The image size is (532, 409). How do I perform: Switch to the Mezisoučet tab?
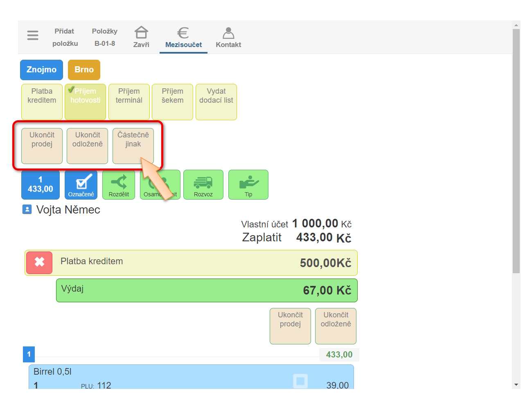[x=183, y=37]
